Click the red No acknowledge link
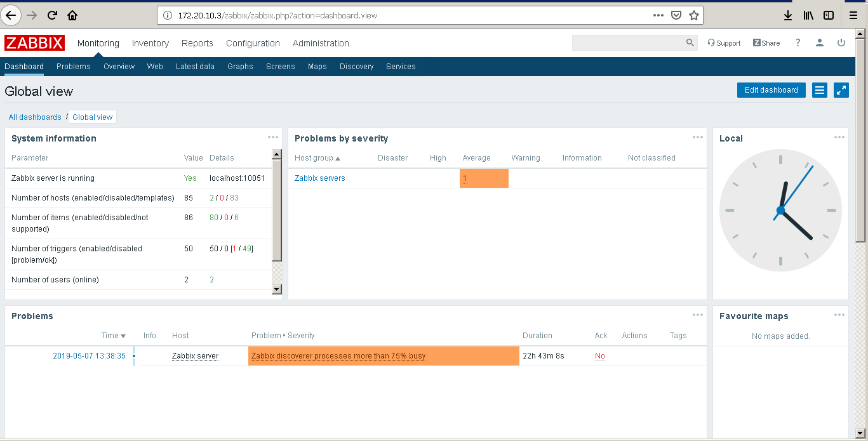868x441 pixels. [600, 356]
